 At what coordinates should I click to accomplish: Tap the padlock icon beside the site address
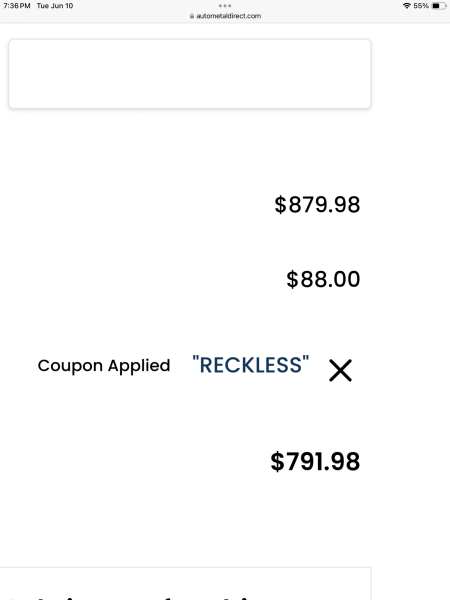pyautogui.click(x=192, y=16)
